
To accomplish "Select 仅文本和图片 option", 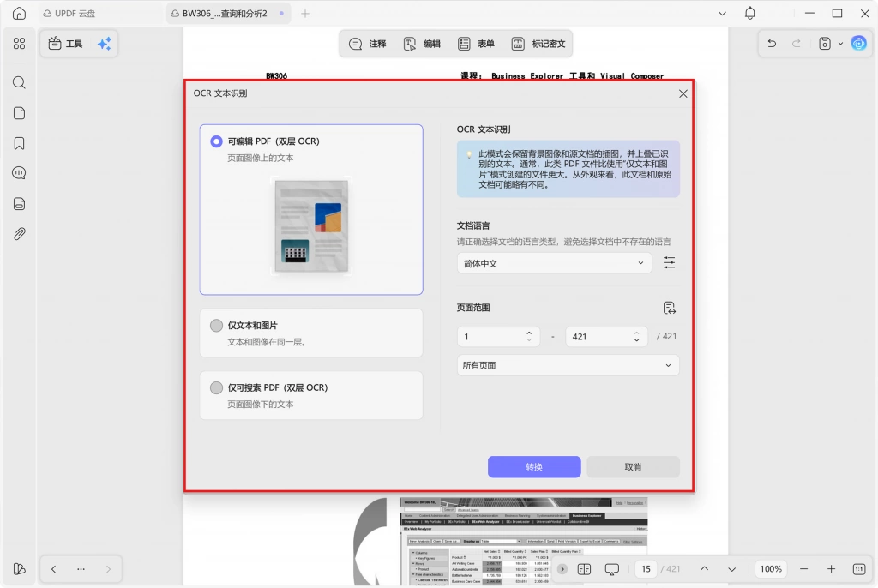I will 311,333.
